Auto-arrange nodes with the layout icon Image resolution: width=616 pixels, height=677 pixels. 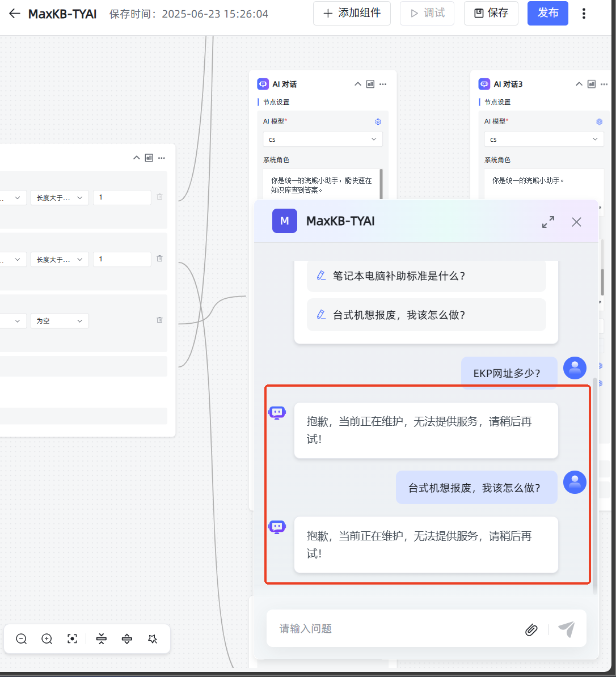click(x=153, y=638)
